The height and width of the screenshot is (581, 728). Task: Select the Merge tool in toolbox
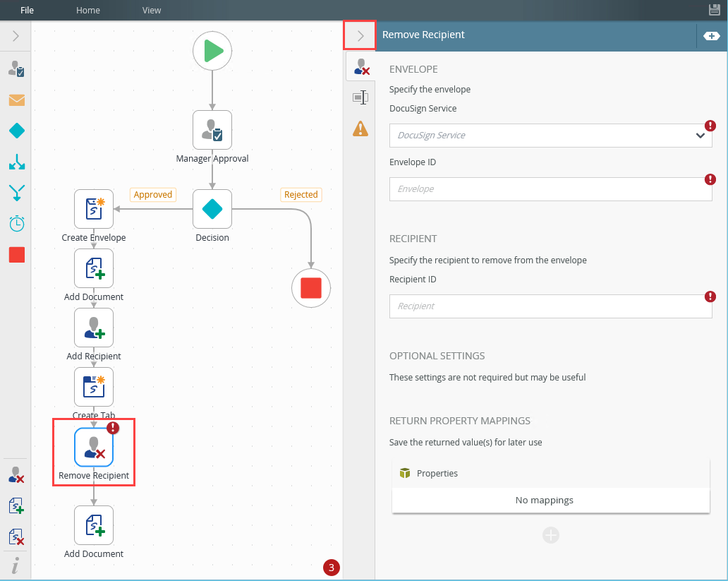17,193
